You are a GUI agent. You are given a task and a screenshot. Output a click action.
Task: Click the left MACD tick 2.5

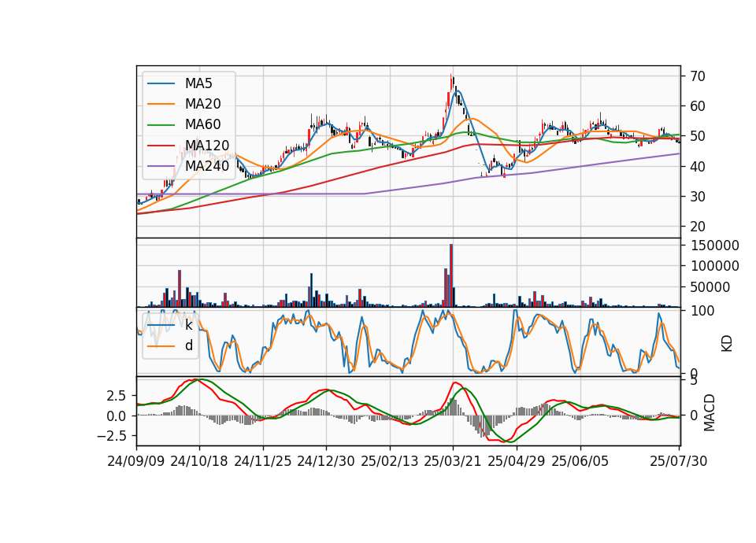tap(117, 396)
